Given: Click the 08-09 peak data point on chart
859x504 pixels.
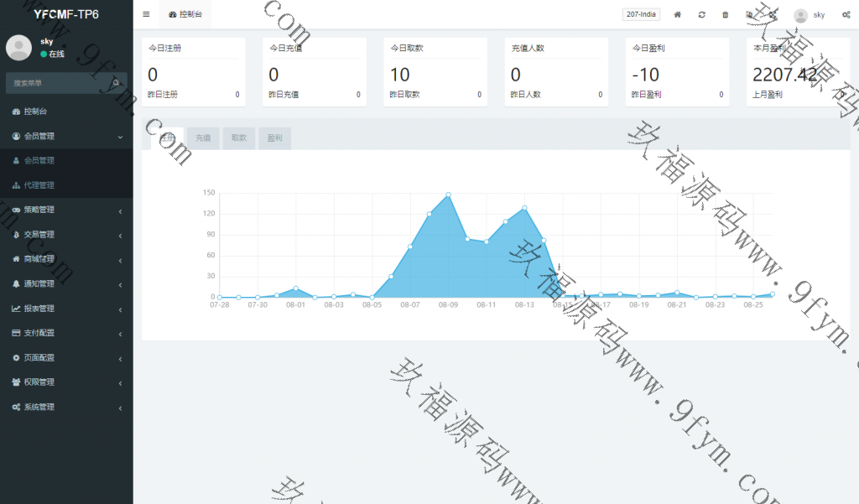Looking at the screenshot, I should click(448, 195).
